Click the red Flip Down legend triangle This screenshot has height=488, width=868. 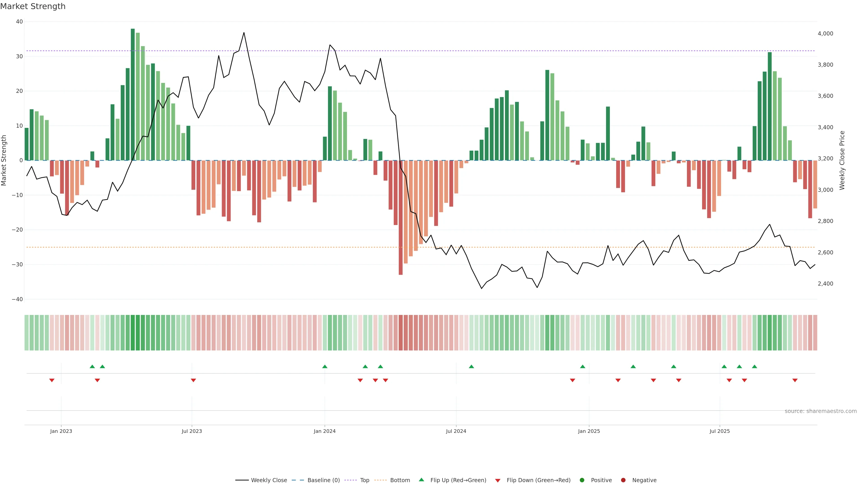pos(498,480)
